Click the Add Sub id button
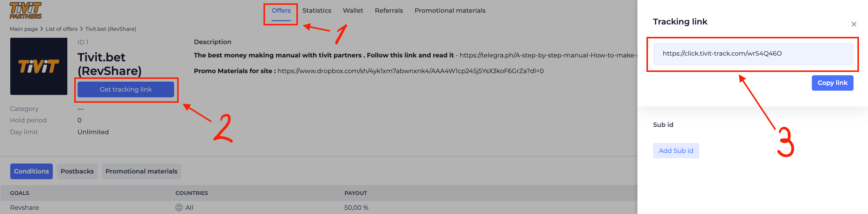The image size is (868, 214). point(676,151)
